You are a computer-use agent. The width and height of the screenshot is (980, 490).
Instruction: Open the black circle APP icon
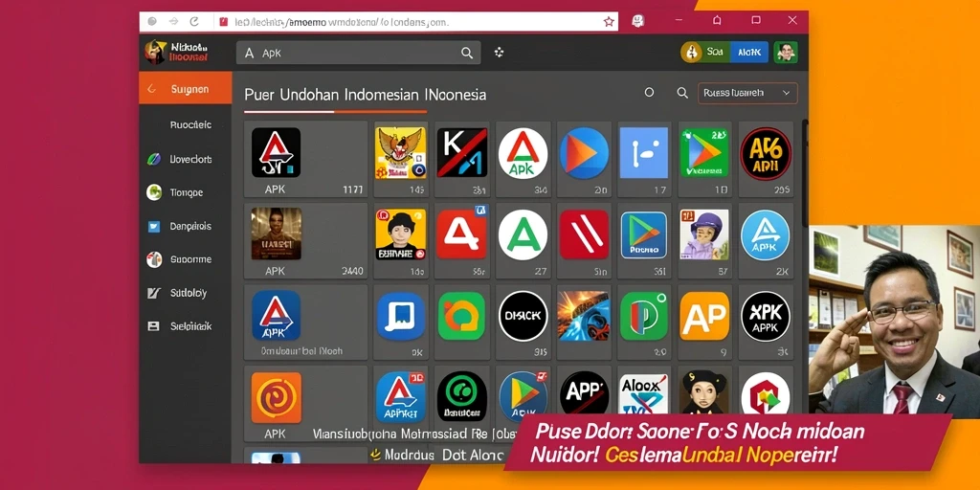coord(584,393)
